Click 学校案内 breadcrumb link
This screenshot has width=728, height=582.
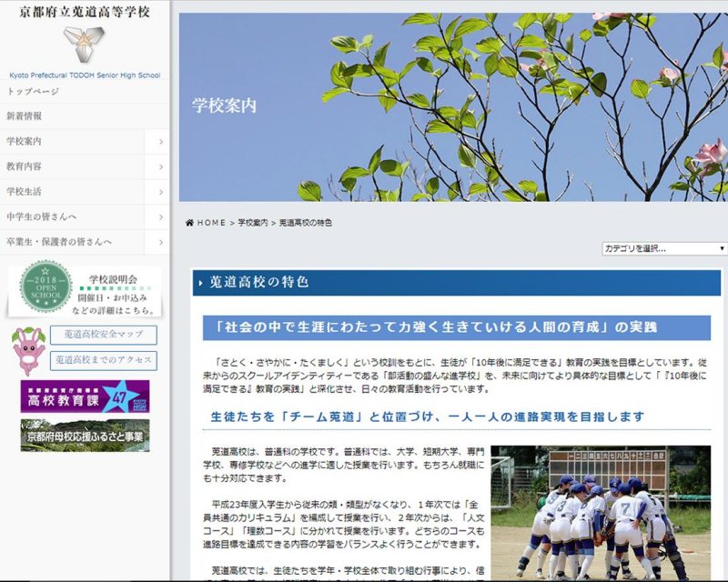tap(253, 223)
